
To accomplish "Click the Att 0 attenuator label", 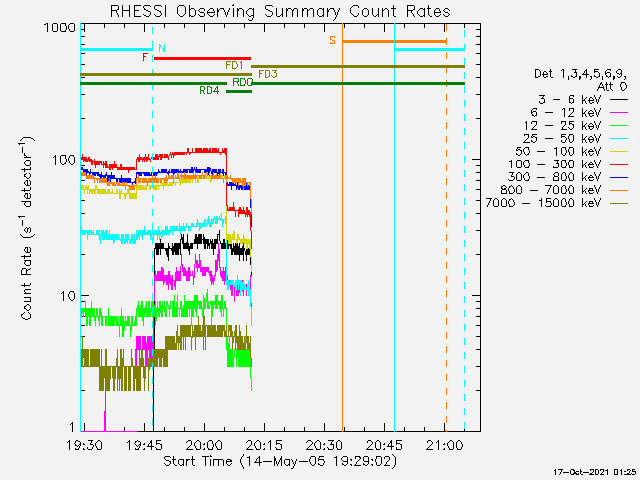I will pos(611,87).
